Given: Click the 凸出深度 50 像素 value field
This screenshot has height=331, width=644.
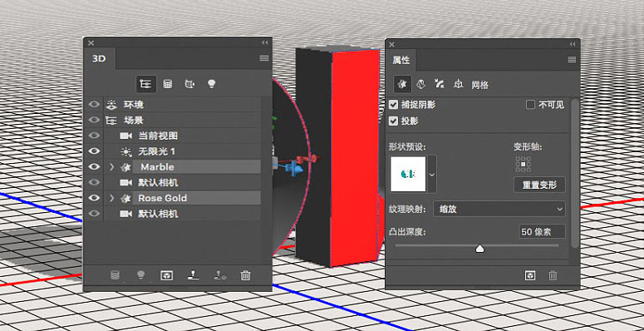Looking at the screenshot, I should coord(542,232).
